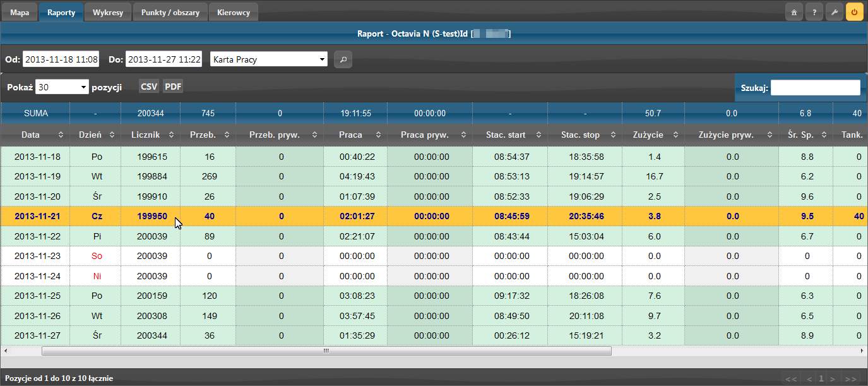Open settings via the wrench icon

pyautogui.click(x=835, y=12)
